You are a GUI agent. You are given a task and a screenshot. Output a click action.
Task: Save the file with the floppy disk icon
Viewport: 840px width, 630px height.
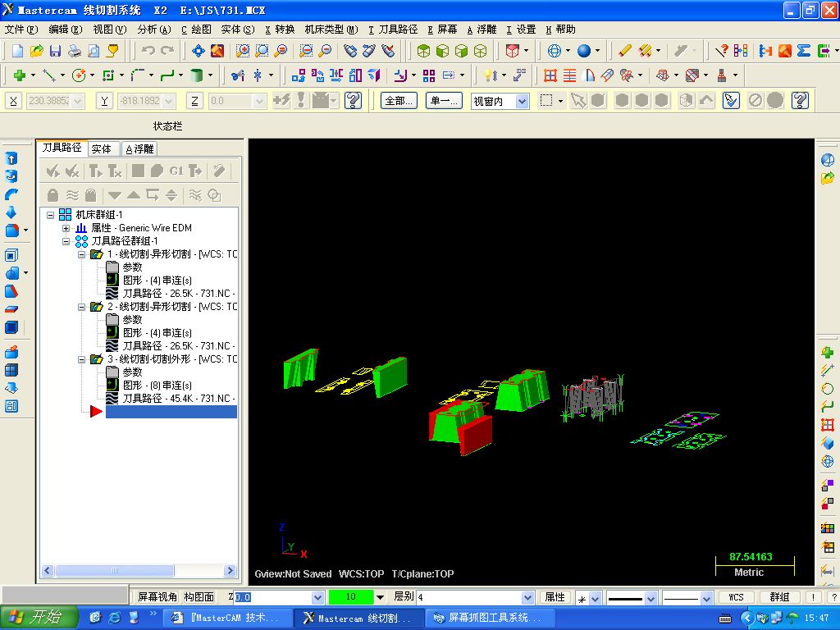[x=55, y=51]
